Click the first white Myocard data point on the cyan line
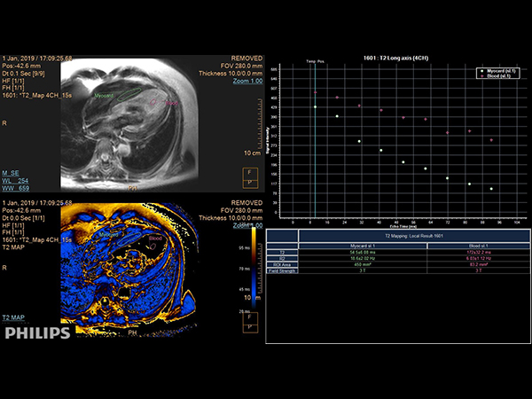Screen dimensions: 532x399 tap(315, 107)
